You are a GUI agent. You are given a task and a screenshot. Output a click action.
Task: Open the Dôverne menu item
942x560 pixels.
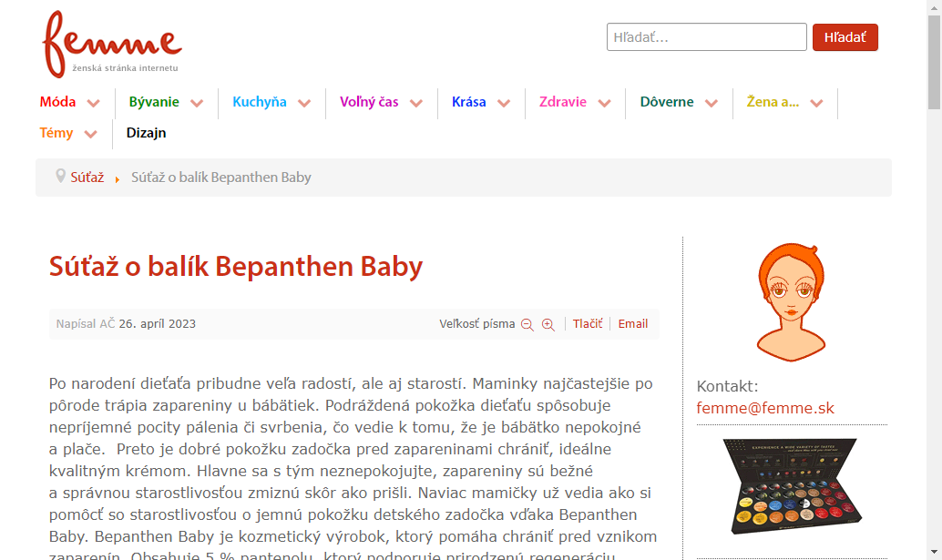pos(667,102)
